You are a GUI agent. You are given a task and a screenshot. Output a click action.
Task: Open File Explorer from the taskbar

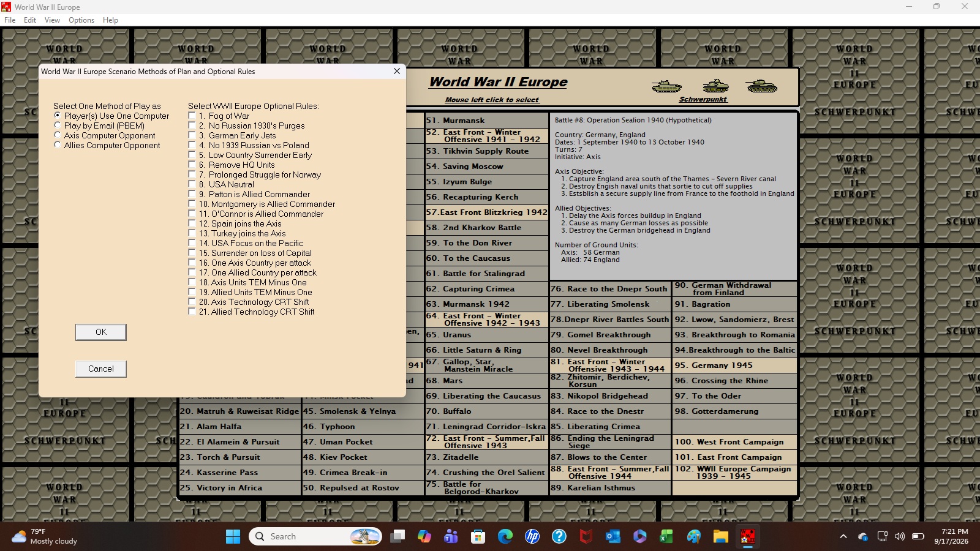coord(721,536)
